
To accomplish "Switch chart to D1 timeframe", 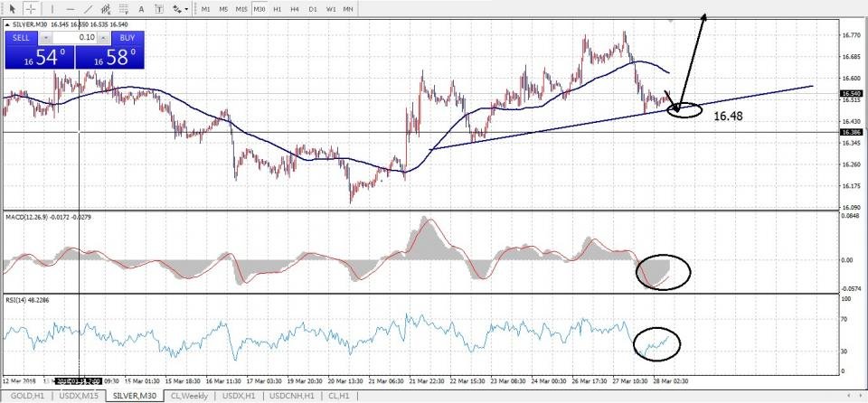I will pos(314,9).
